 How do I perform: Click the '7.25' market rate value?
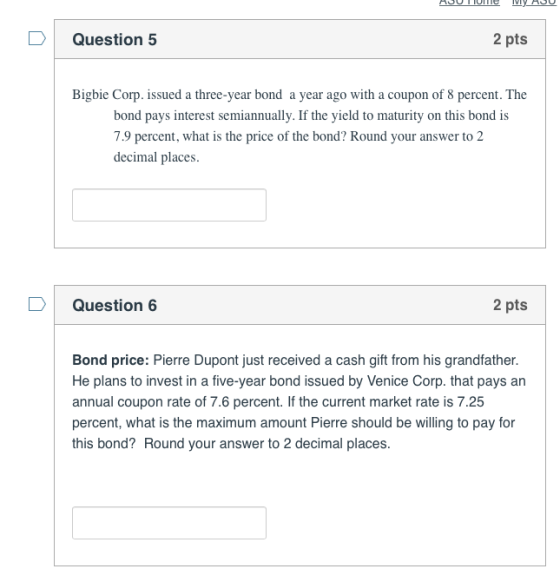(x=471, y=402)
